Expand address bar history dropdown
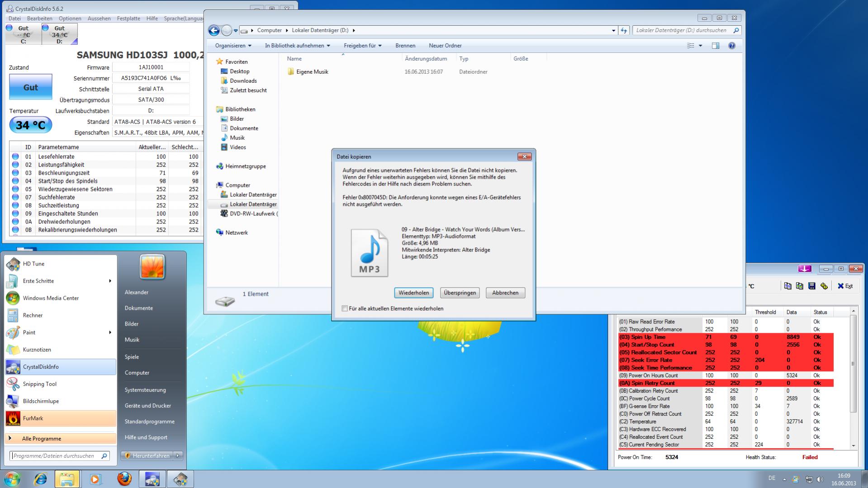 click(x=613, y=30)
